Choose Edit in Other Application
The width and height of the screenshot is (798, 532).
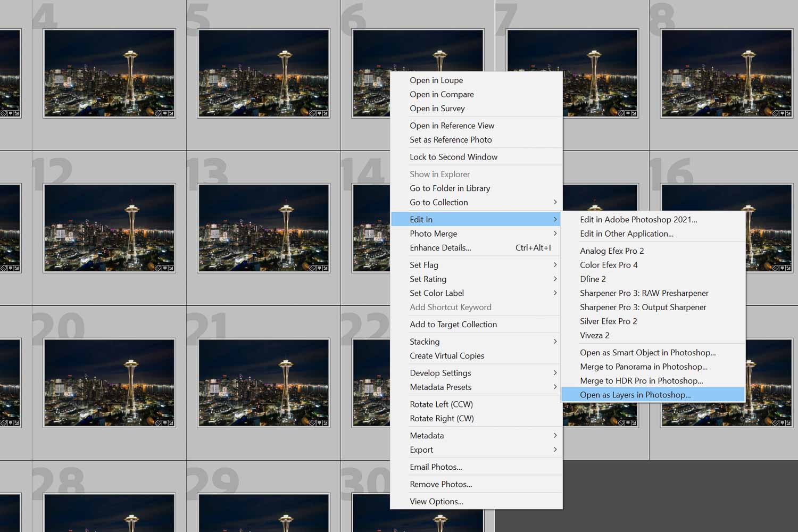coord(653,234)
